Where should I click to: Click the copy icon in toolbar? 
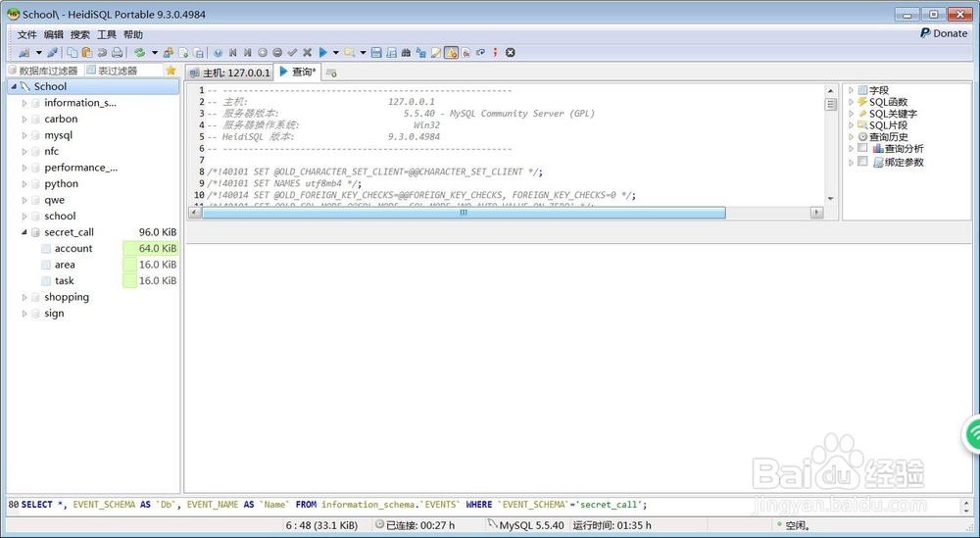pyautogui.click(x=73, y=53)
